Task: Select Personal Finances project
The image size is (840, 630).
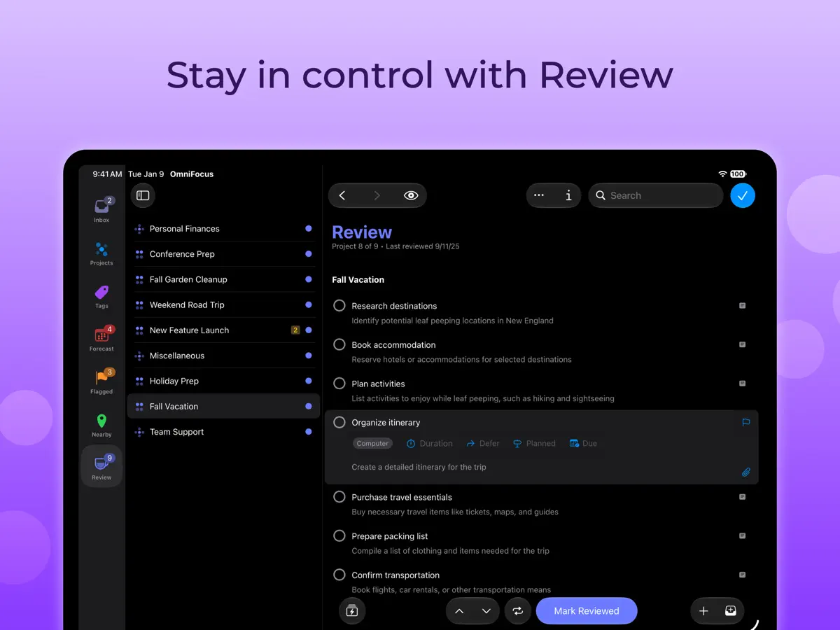Action: [x=223, y=229]
